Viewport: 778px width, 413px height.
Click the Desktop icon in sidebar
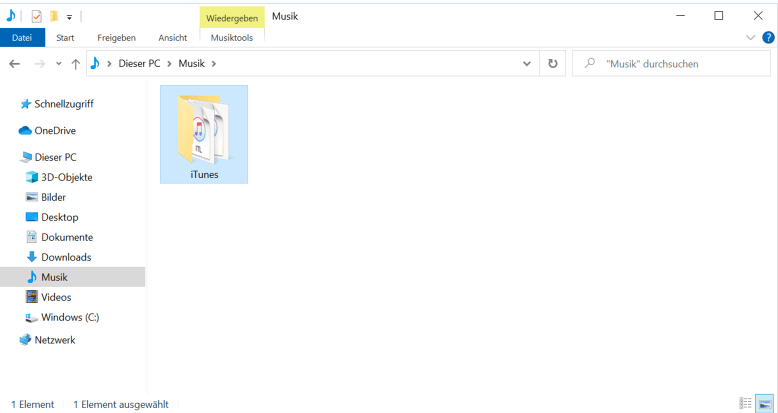[x=32, y=217]
